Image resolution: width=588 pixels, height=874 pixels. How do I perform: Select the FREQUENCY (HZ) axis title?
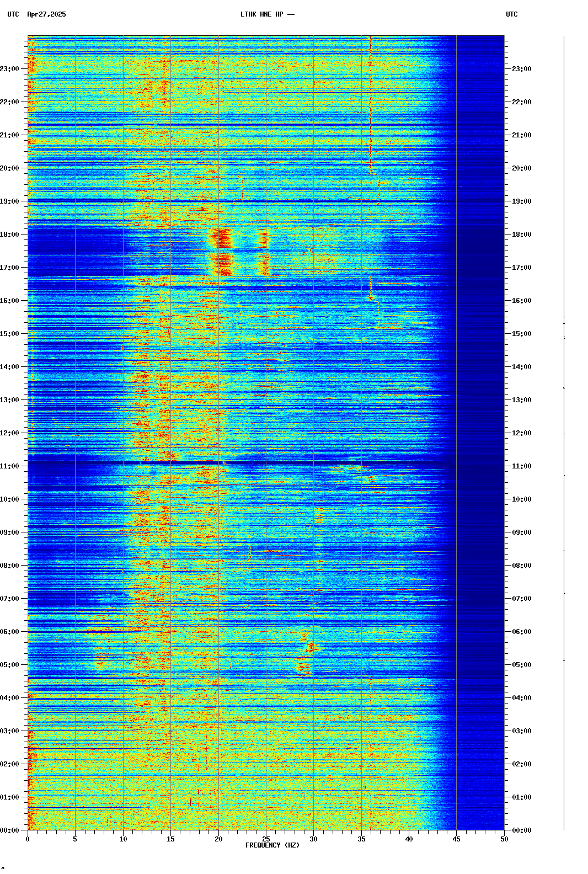272,845
